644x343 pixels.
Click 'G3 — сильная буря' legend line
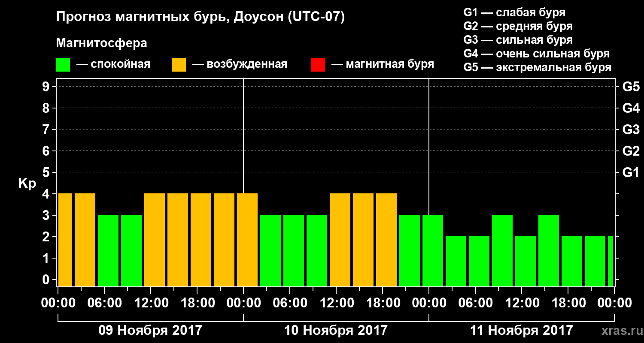coord(518,40)
